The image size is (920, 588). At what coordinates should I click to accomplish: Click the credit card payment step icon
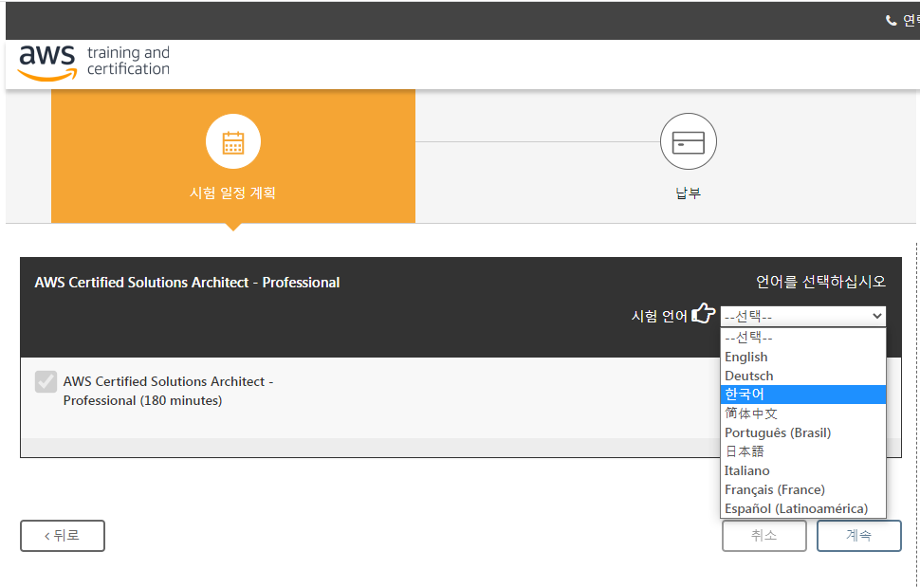689,141
